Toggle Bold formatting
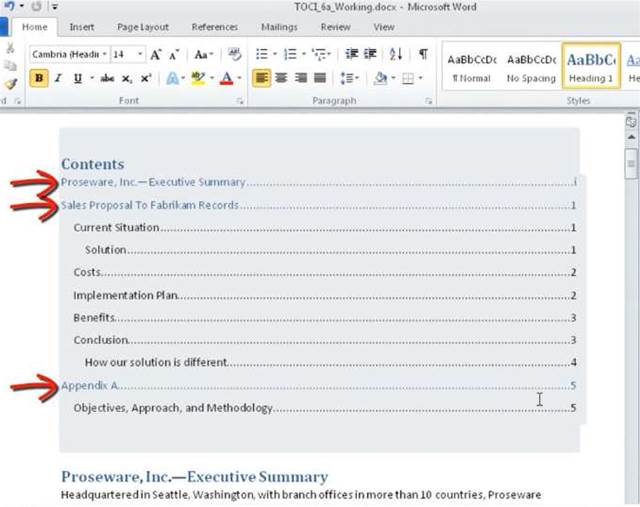Screen dimensions: 640x507 coord(39,78)
